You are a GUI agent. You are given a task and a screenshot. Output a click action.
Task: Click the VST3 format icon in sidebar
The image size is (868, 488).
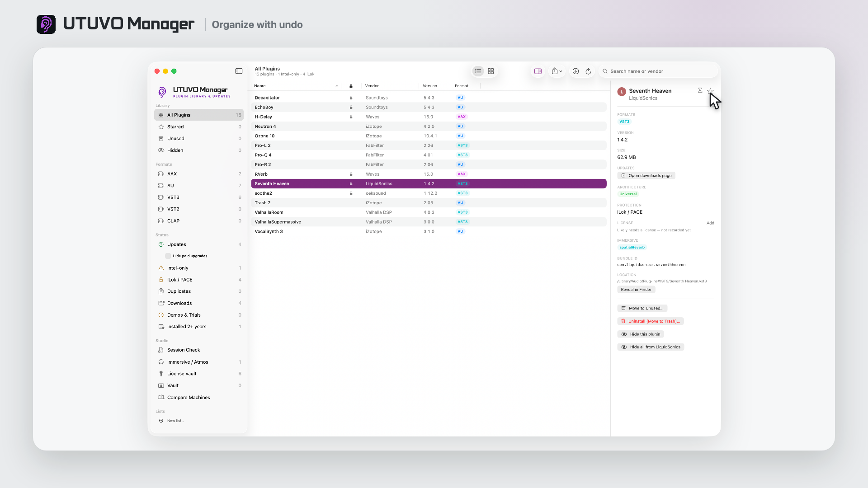(161, 197)
